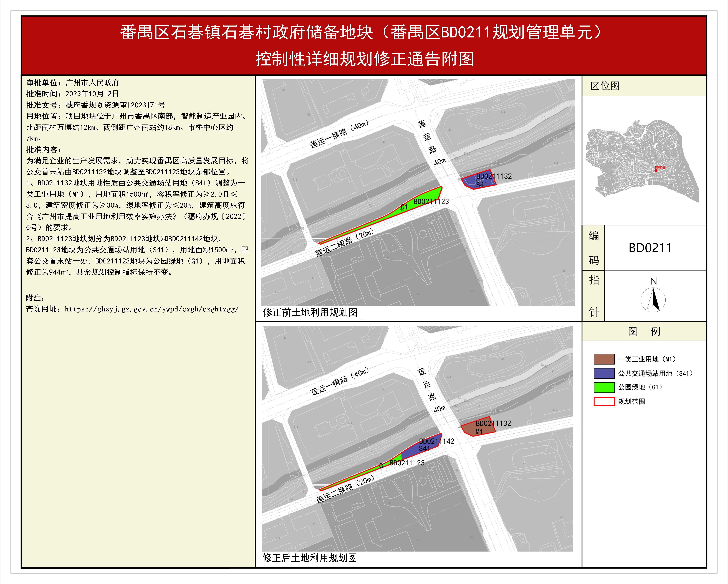This screenshot has width=728, height=584.
Task: Click the 图例 legend header
Action: (644, 331)
